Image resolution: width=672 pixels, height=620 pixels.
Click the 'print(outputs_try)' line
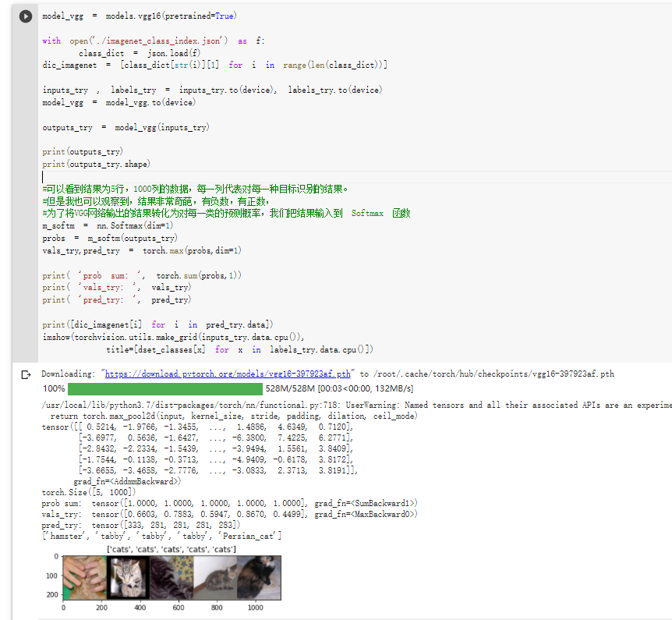[x=83, y=151]
